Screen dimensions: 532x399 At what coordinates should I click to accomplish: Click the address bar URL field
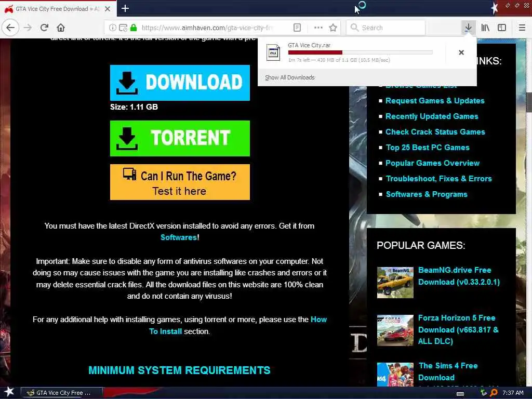tap(207, 28)
